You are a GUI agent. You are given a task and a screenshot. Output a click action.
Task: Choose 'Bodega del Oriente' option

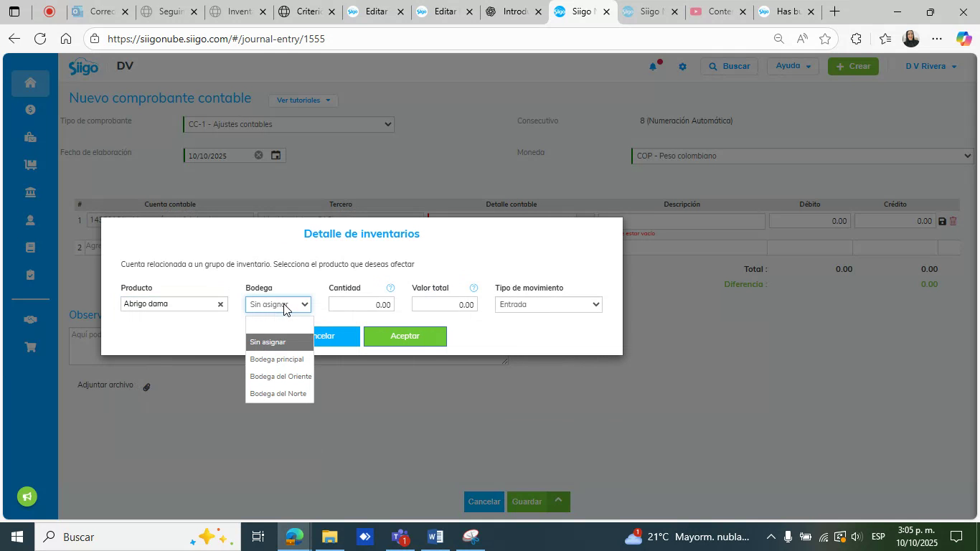[x=279, y=377]
